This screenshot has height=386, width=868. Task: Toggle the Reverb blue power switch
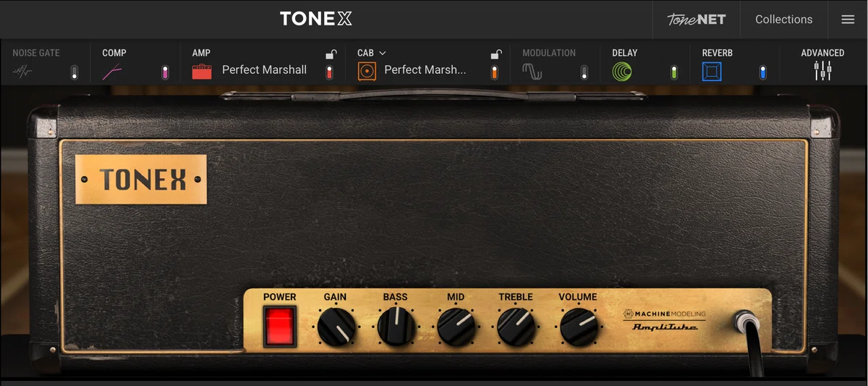click(x=763, y=72)
